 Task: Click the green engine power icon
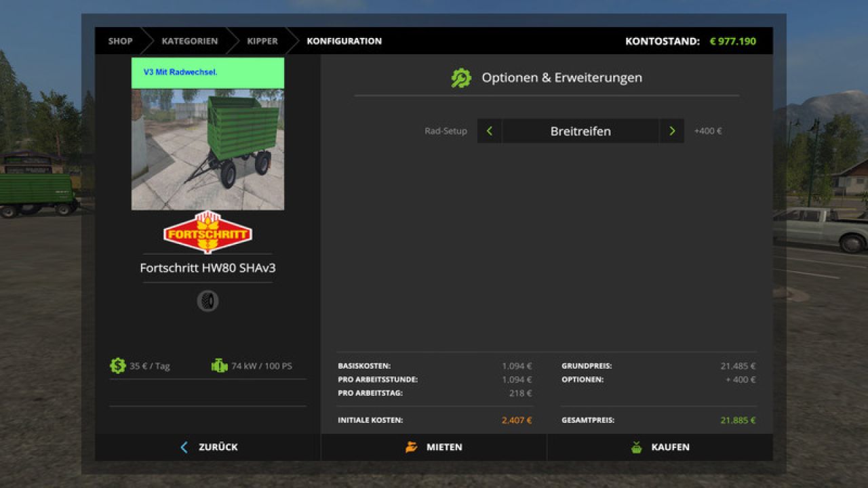[219, 366]
